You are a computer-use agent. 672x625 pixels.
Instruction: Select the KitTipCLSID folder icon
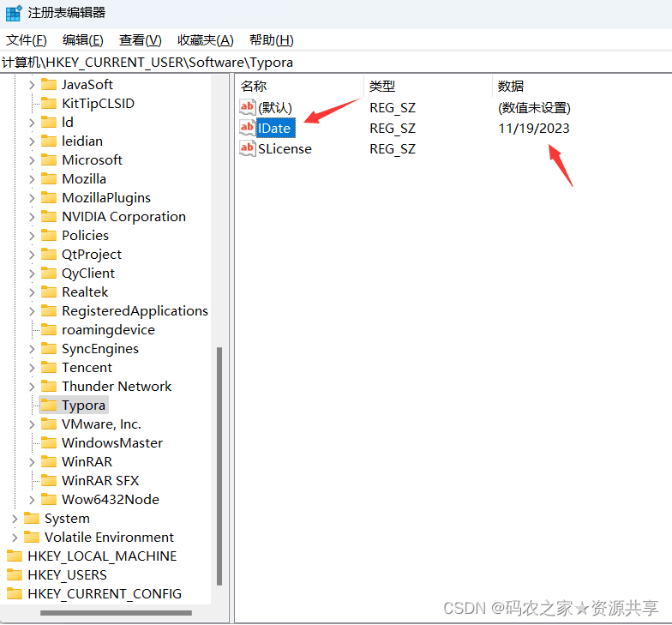49,103
